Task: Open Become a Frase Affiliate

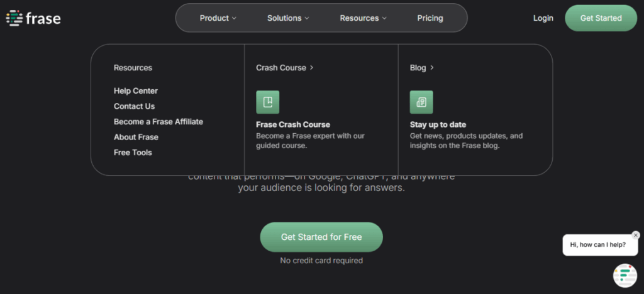Action: 158,122
